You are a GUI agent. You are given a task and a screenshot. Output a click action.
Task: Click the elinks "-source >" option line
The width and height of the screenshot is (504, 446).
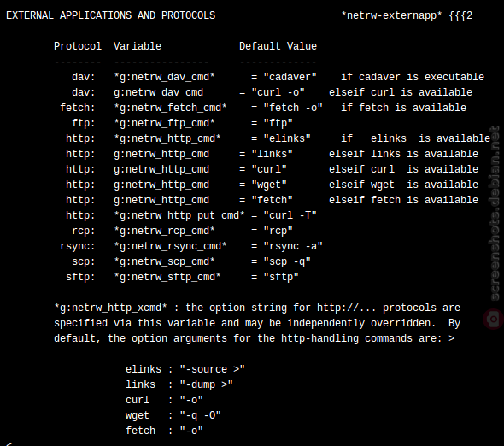click(185, 369)
